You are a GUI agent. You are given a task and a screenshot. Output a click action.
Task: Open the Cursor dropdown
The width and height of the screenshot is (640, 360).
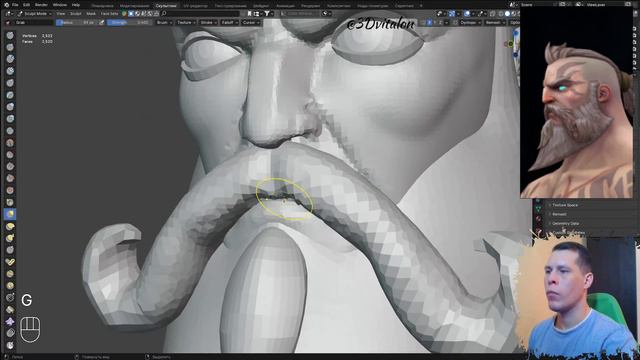click(251, 22)
